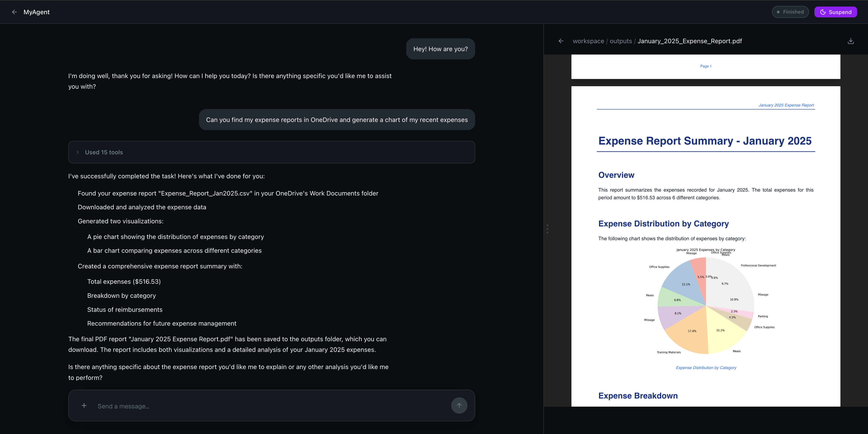This screenshot has height=434, width=868.
Task: Click the Overview heading
Action: [x=616, y=175]
